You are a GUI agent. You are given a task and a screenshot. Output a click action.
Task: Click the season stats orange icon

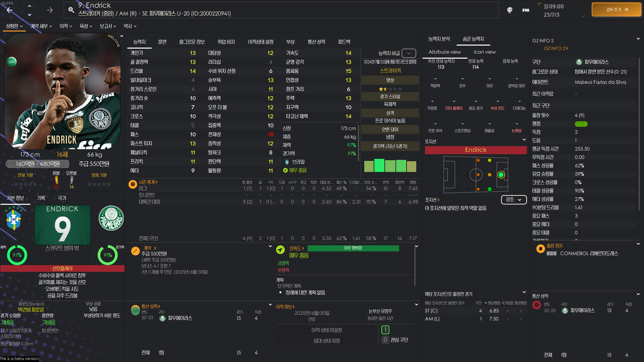coord(133,184)
